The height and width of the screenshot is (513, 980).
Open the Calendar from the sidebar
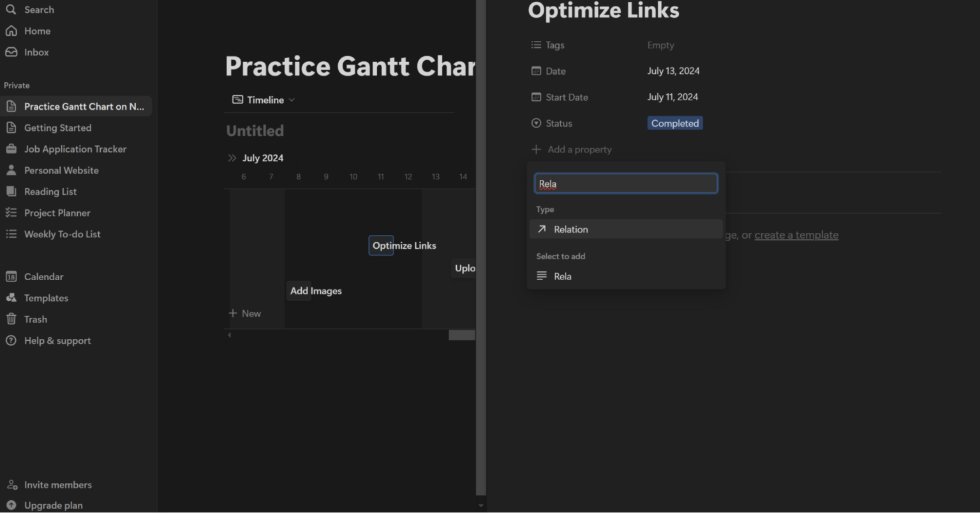[x=43, y=276]
